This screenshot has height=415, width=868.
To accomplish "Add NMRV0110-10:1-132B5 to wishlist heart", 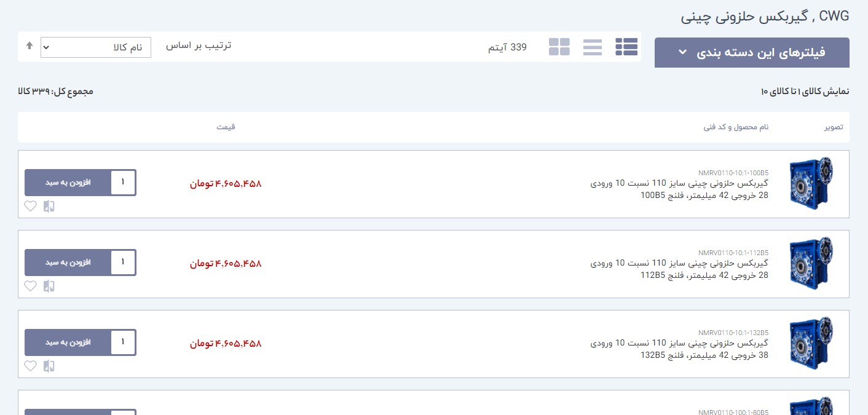I will 31,366.
